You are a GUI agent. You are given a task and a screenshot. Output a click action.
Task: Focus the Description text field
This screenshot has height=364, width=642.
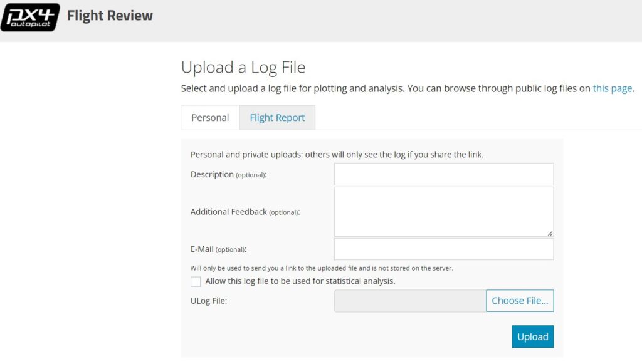[x=443, y=174]
